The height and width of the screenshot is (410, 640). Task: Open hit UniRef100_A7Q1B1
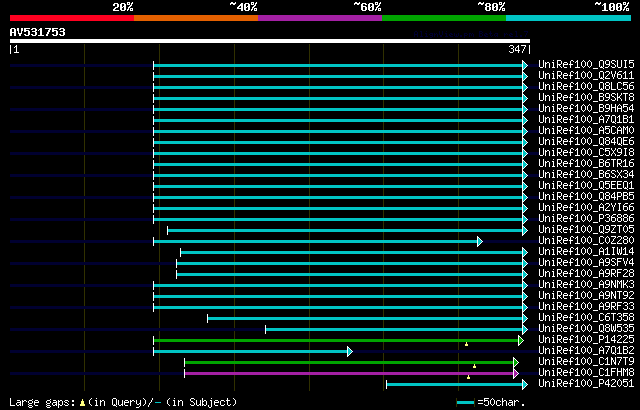586,120
